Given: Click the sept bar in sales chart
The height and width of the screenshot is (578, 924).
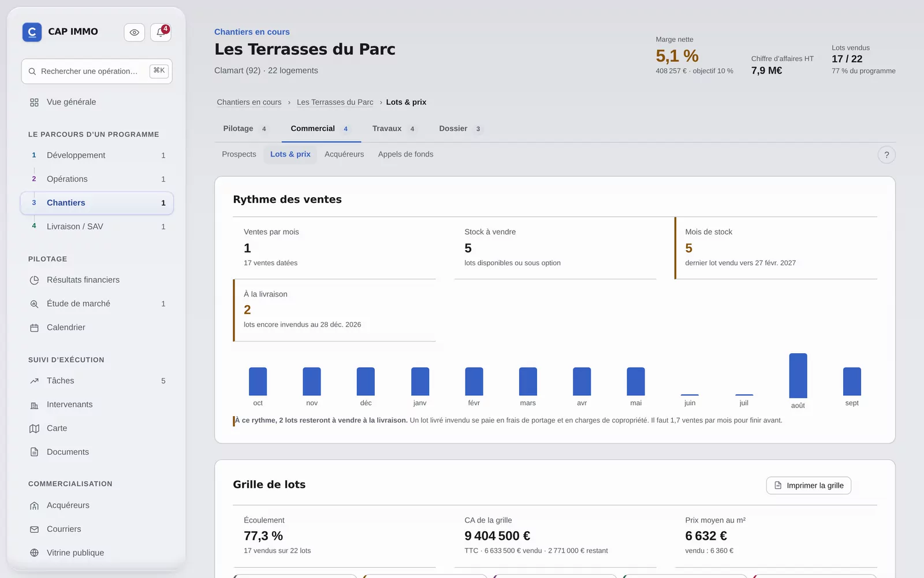Looking at the screenshot, I should 852,381.
